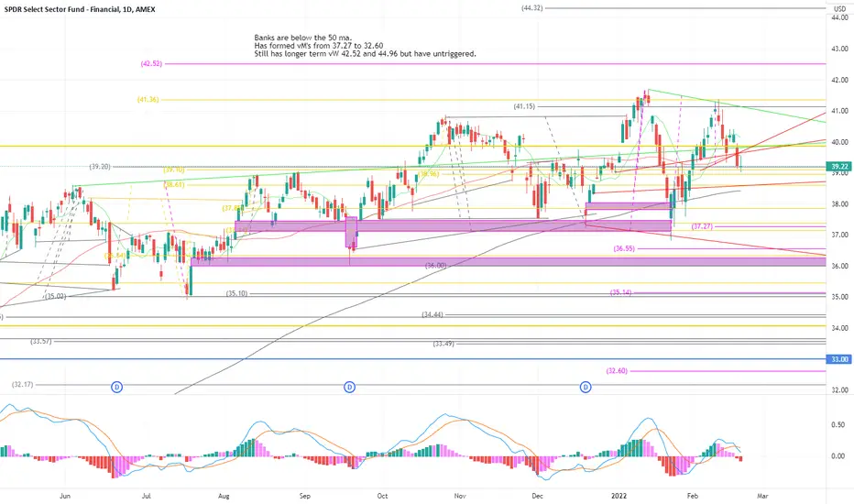The width and height of the screenshot is (854, 504).
Task: Click the gray (35.10) level label
Action: 237,293
